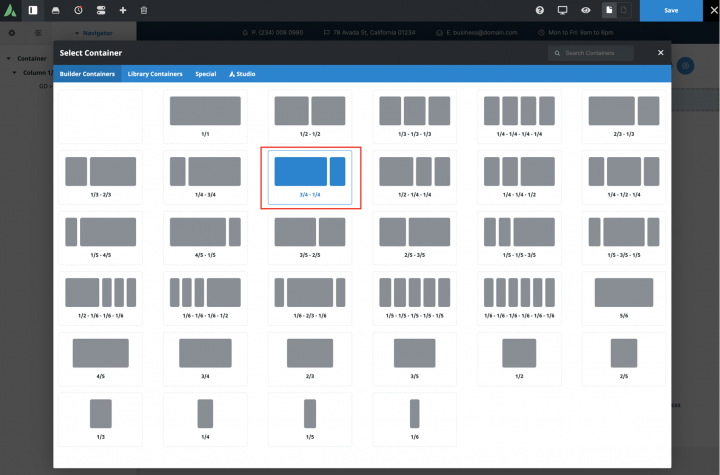Toggle the preview eye icon

click(585, 10)
